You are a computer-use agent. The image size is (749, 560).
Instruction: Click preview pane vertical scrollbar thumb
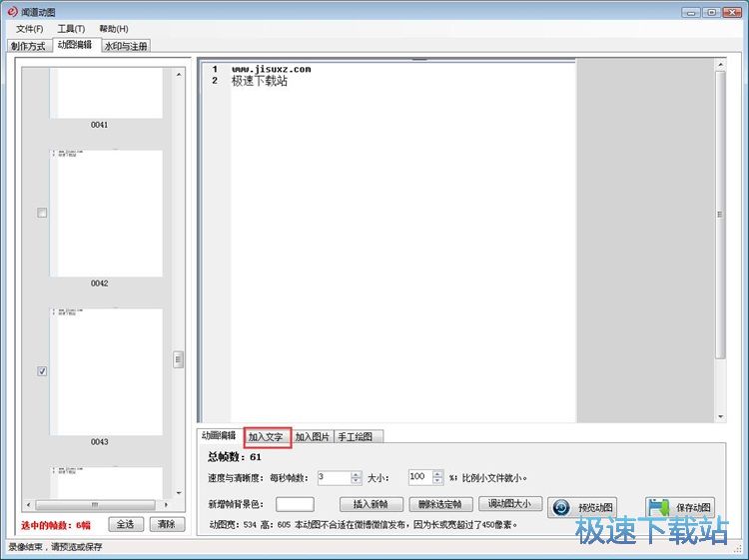720,215
